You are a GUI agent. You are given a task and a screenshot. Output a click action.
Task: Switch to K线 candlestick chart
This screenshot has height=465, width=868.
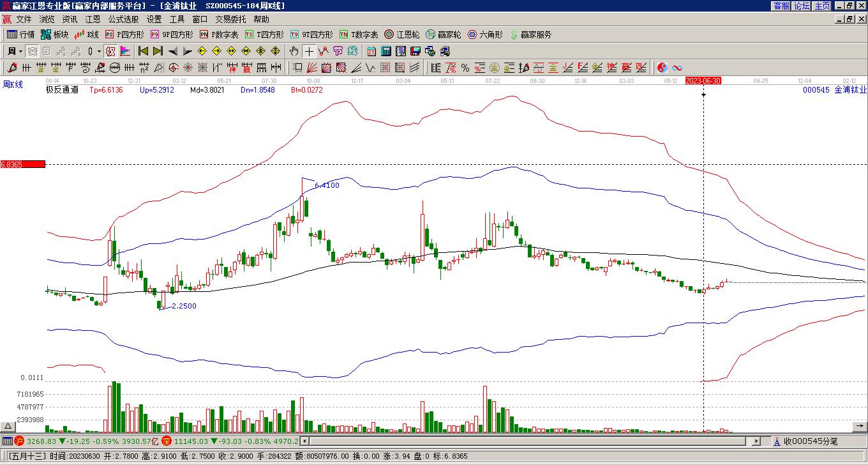click(x=86, y=34)
